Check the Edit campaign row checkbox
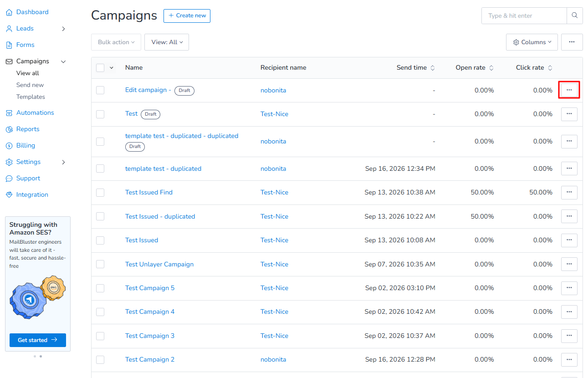Screen dimensions: 588x378 (100, 90)
